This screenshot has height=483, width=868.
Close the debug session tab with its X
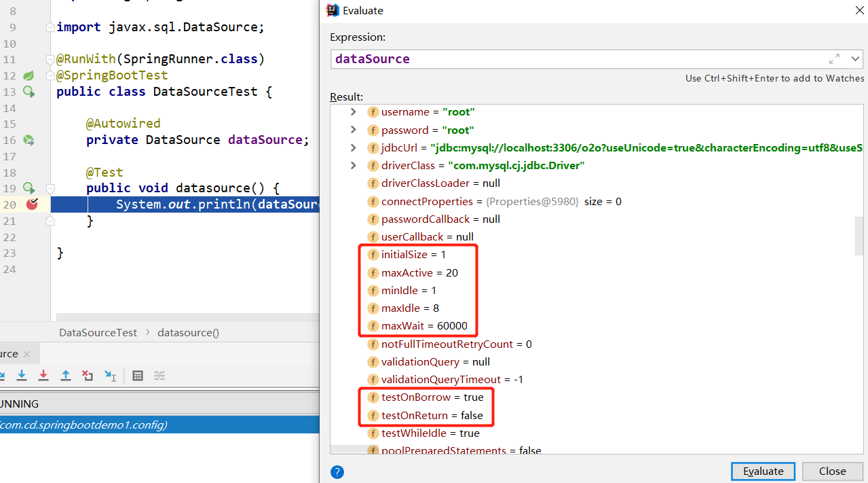(x=26, y=354)
